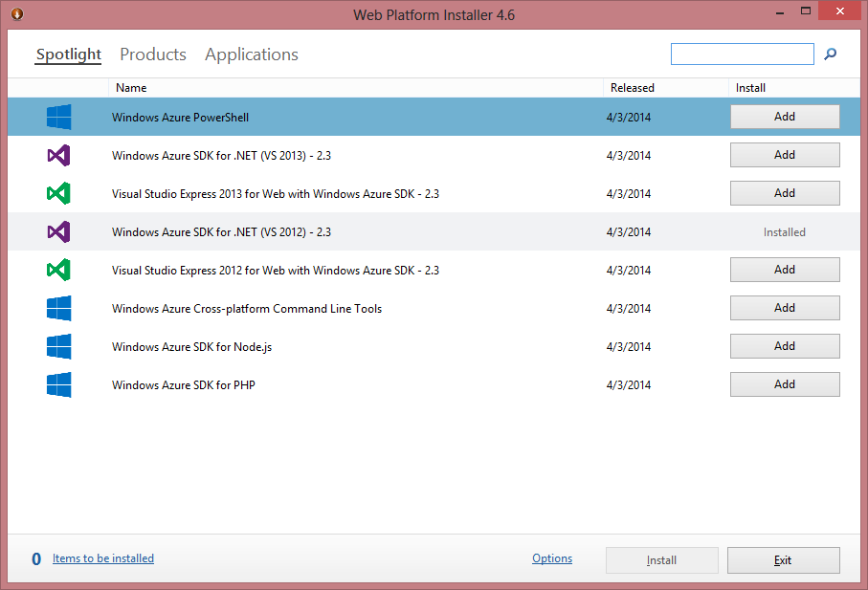Image resolution: width=868 pixels, height=590 pixels.
Task: Select the Windows Azure PowerShell row name
Action: point(180,118)
